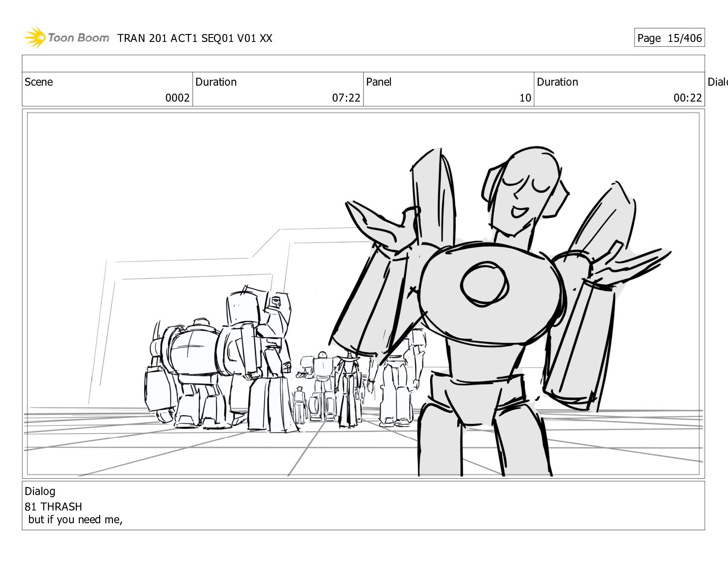Screen dimensions: 728x563
Task: Select the panel duration value "00:22"
Action: 688,98
